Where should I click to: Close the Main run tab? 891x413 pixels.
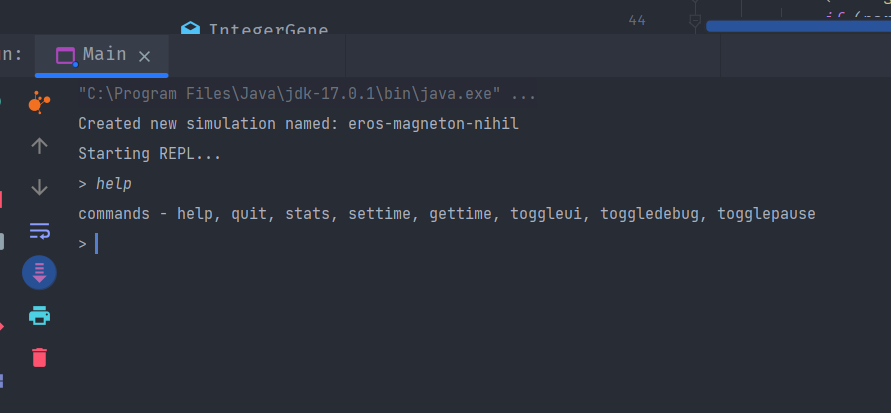pyautogui.click(x=144, y=56)
